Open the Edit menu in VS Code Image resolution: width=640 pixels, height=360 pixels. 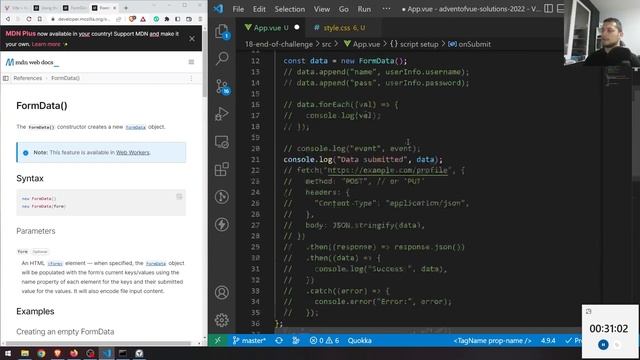point(259,9)
